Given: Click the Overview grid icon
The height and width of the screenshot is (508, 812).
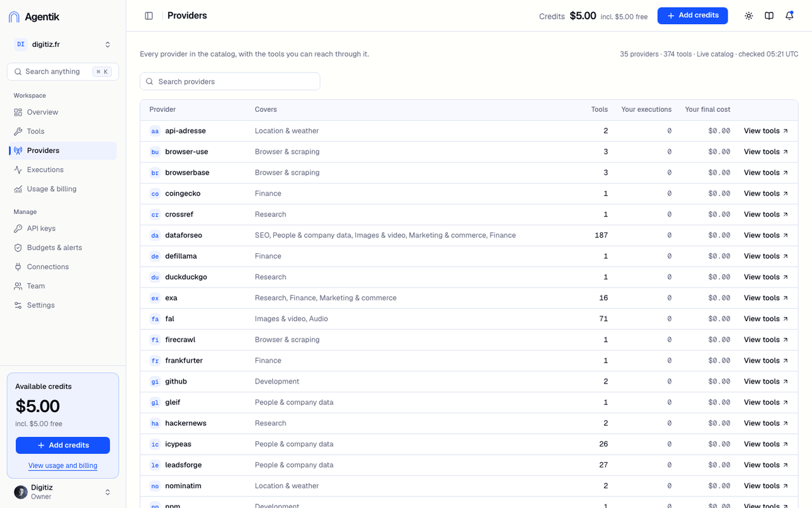Looking at the screenshot, I should (18, 112).
